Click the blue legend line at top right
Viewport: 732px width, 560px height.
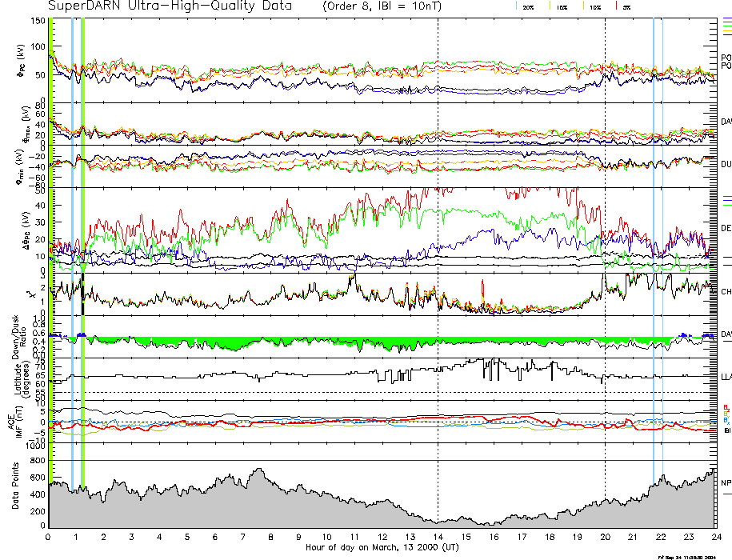726,18
